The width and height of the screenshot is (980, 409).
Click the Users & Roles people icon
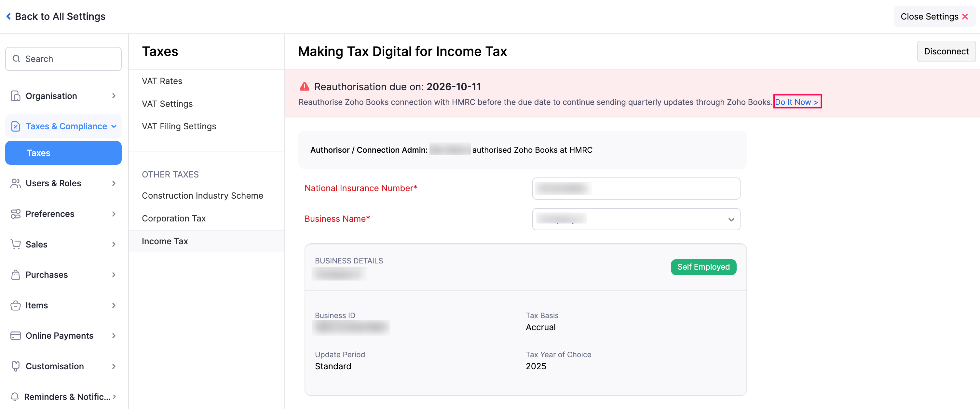(x=15, y=183)
